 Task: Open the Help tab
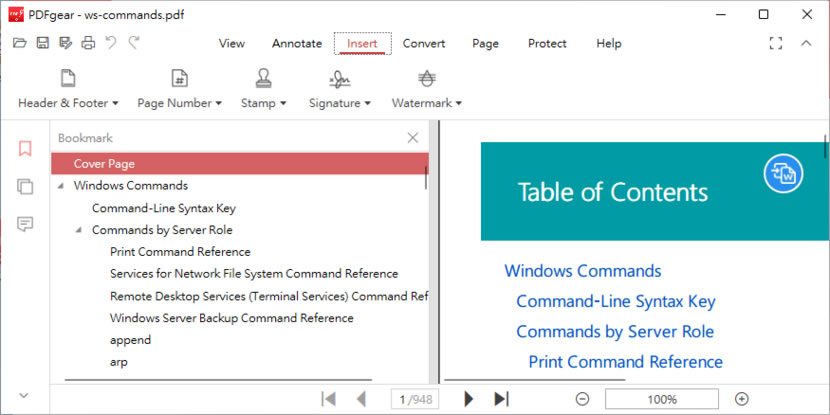click(x=609, y=43)
